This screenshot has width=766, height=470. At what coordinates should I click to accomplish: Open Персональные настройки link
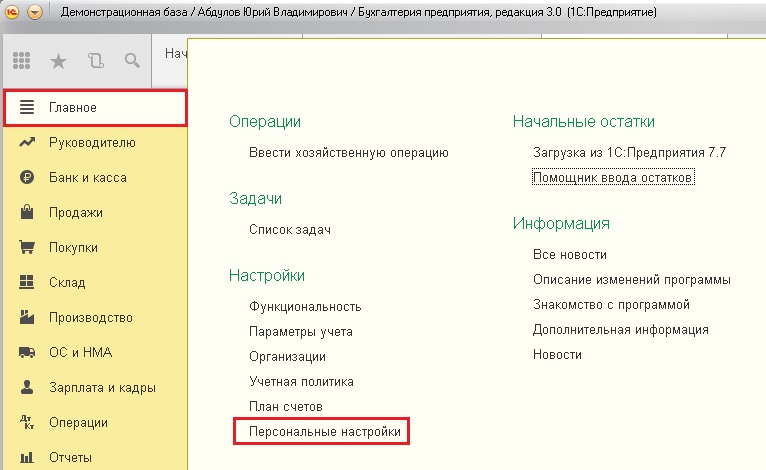point(325,431)
